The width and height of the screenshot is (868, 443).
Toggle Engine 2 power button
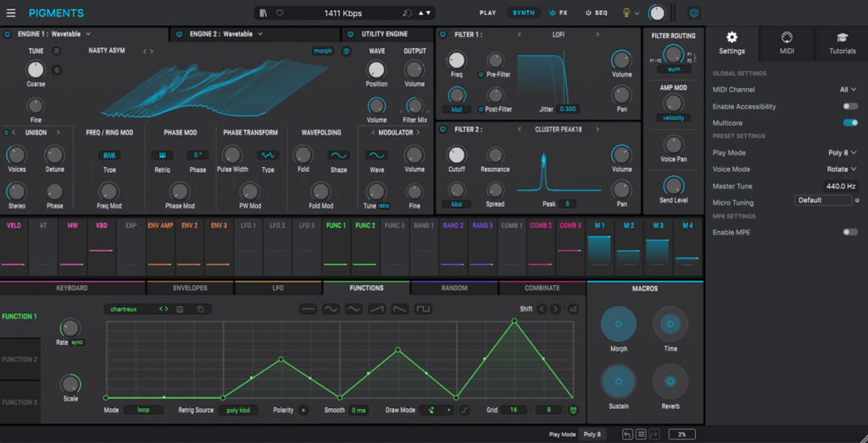tap(179, 34)
